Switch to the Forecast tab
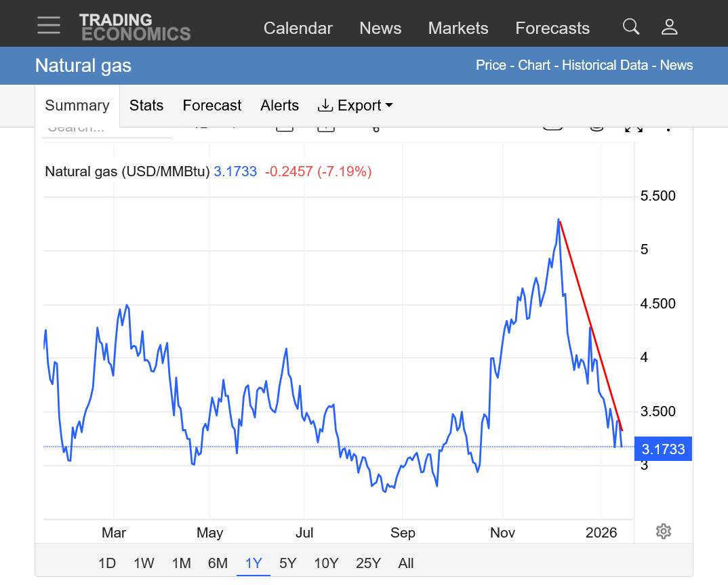Image resolution: width=728 pixels, height=585 pixels. click(x=212, y=106)
